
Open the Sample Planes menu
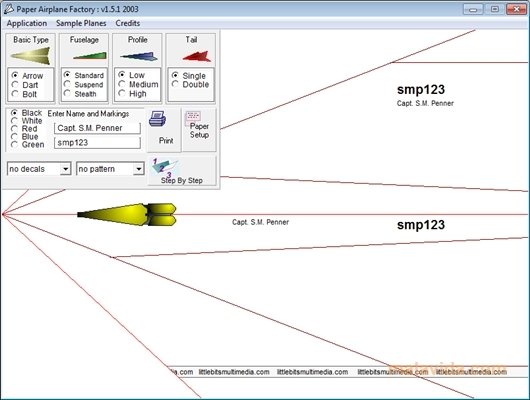[81, 23]
